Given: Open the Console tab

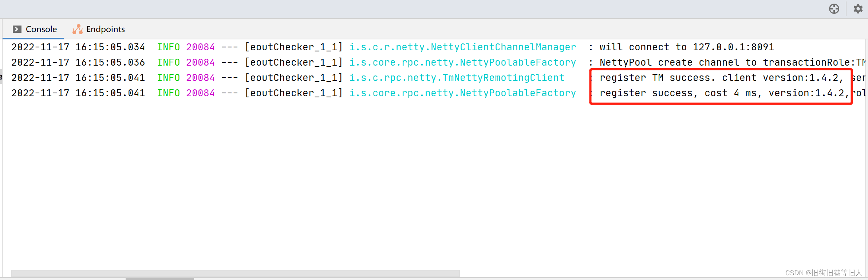Looking at the screenshot, I should [x=35, y=29].
